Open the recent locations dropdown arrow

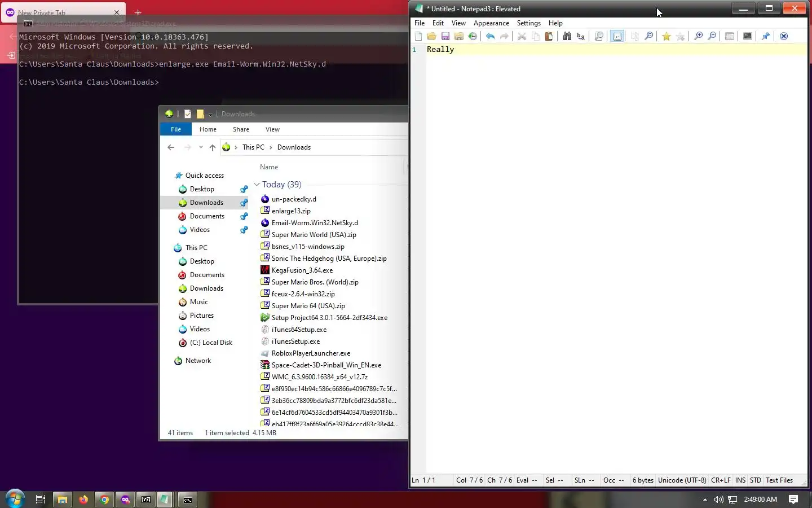pos(201,147)
